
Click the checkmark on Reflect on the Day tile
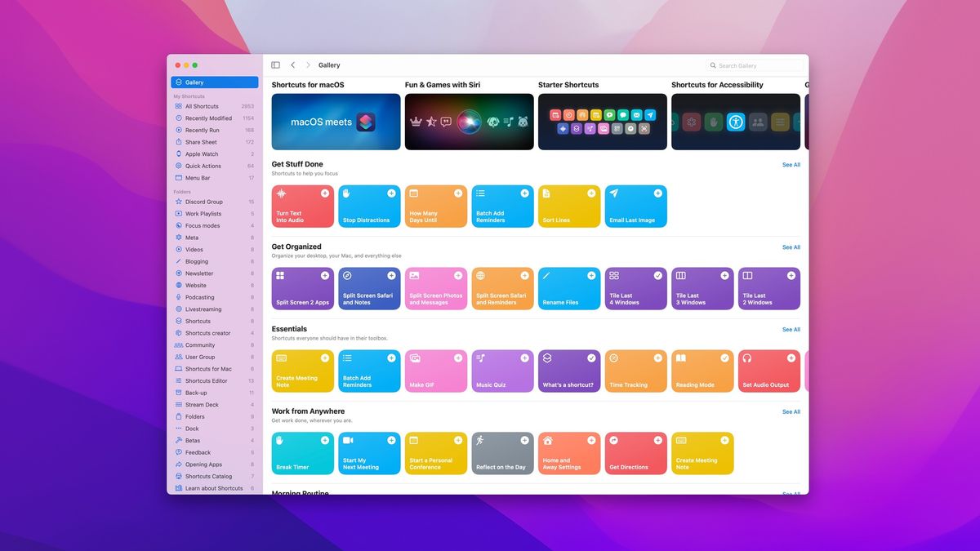[x=525, y=439]
